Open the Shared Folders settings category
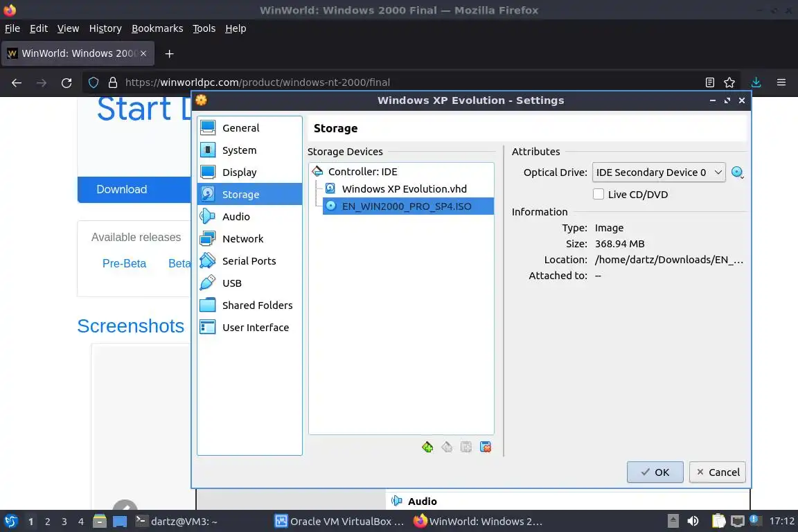The height and width of the screenshot is (532, 798). click(x=249, y=305)
